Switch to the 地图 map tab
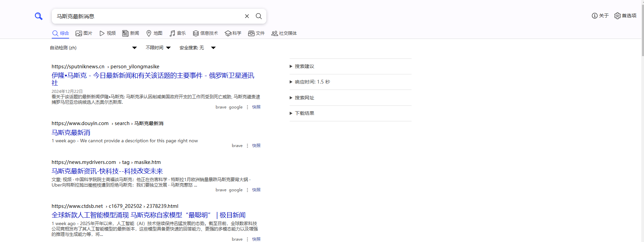This screenshot has width=644, height=242. click(x=154, y=33)
